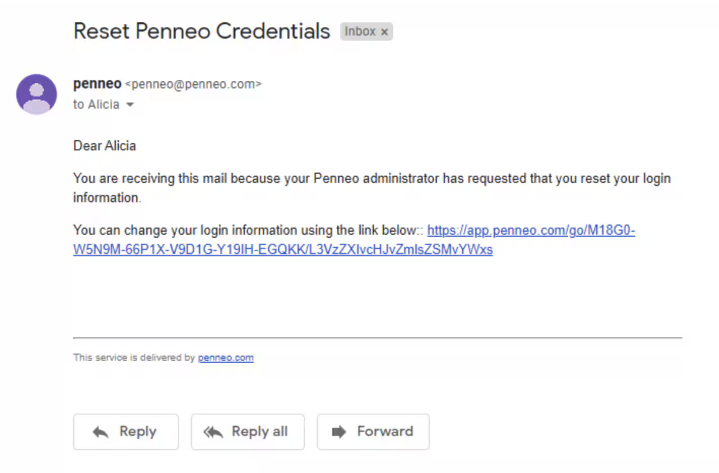Select the Inbox label tag

point(366,32)
